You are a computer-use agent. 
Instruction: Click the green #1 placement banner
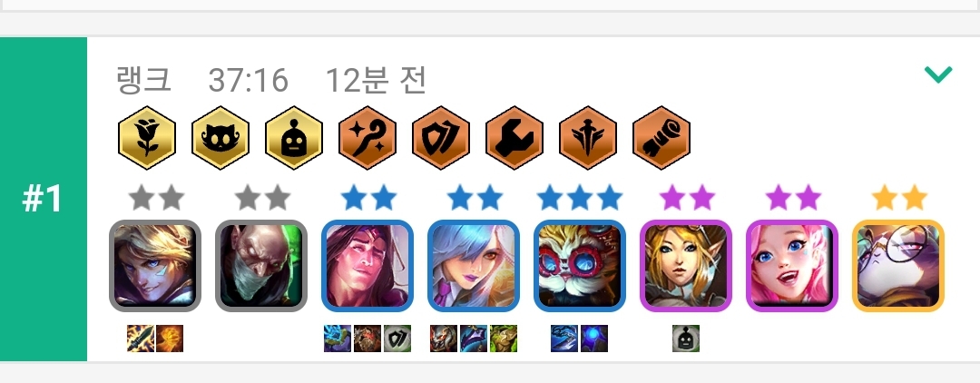click(44, 200)
